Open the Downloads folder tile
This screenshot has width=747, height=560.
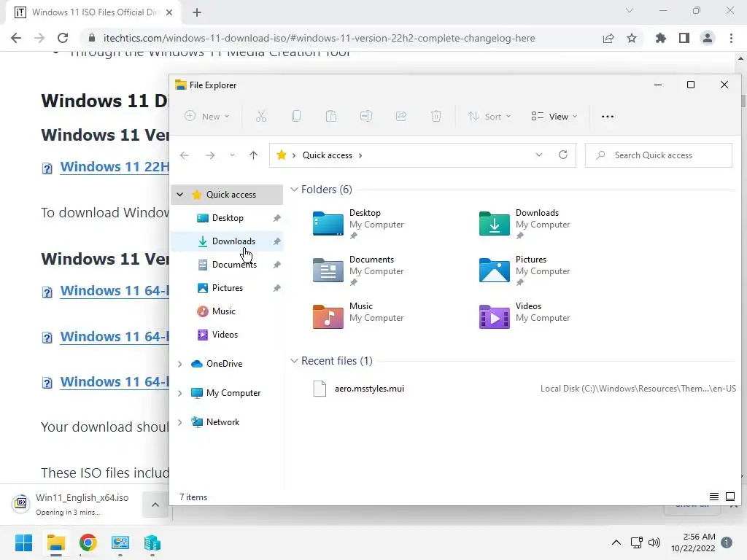(525, 224)
